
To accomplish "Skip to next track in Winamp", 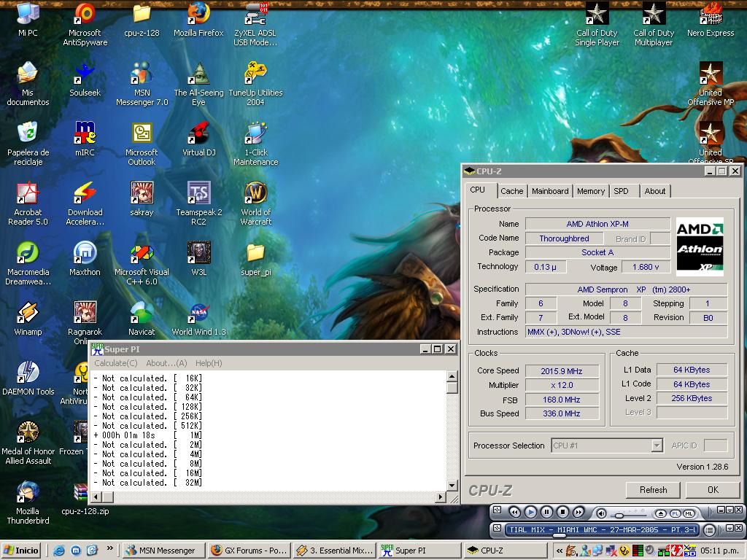I will coord(578,513).
